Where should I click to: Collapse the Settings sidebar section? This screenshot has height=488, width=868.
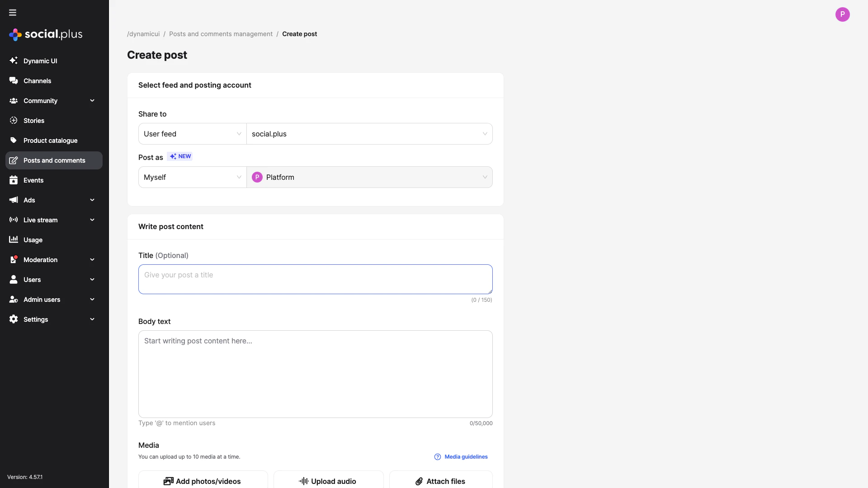click(x=92, y=319)
